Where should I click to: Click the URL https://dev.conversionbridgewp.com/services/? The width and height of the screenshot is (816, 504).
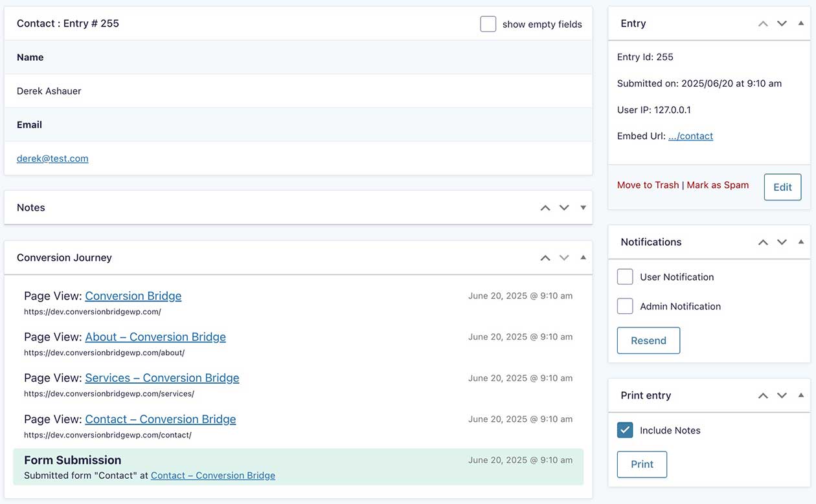click(x=109, y=393)
